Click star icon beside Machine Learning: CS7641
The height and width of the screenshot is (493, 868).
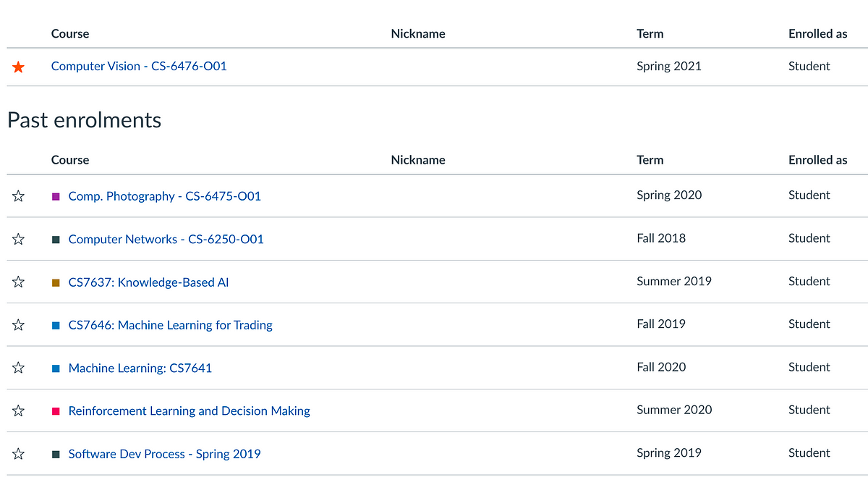click(18, 368)
